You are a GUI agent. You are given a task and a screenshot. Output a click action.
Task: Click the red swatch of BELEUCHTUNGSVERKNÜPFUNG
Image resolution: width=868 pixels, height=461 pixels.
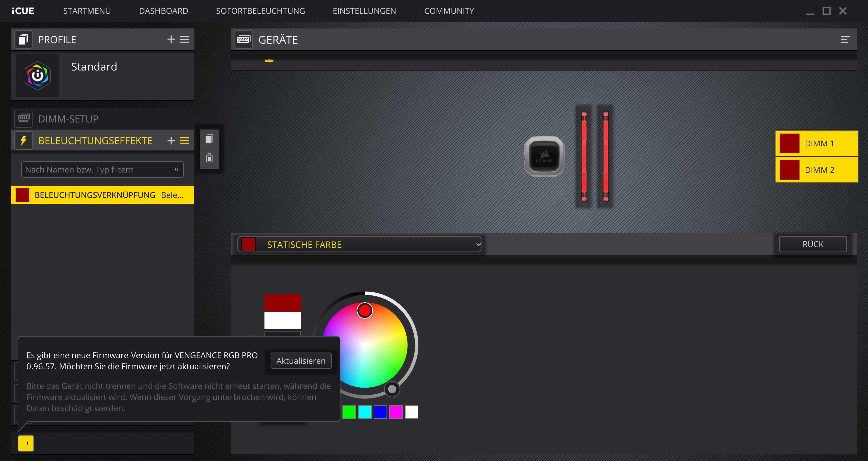[22, 195]
